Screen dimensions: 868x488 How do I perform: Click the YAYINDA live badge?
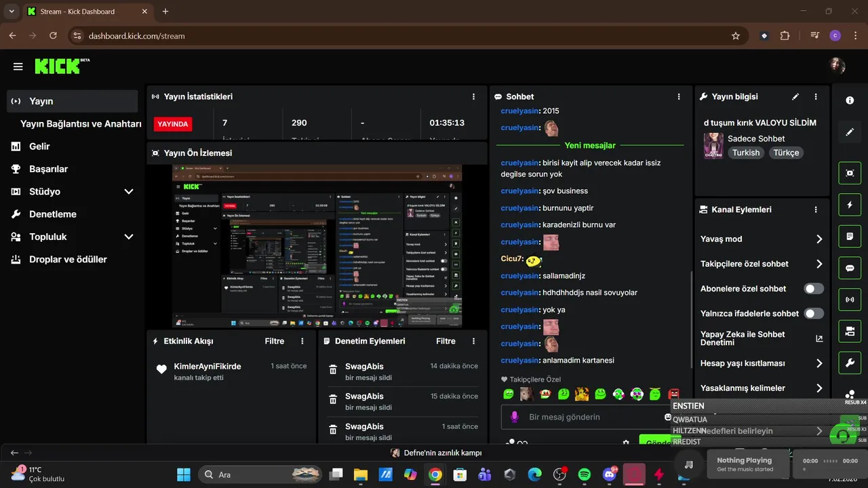tap(173, 124)
